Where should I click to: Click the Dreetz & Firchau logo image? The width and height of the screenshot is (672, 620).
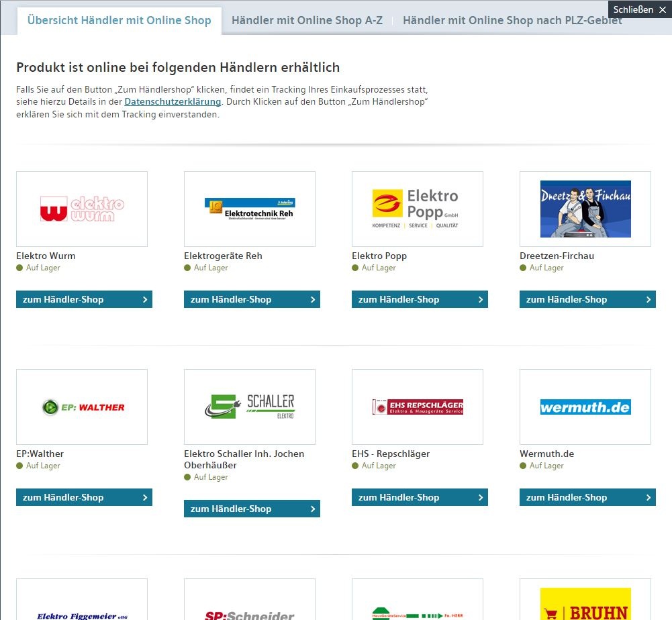(x=585, y=209)
